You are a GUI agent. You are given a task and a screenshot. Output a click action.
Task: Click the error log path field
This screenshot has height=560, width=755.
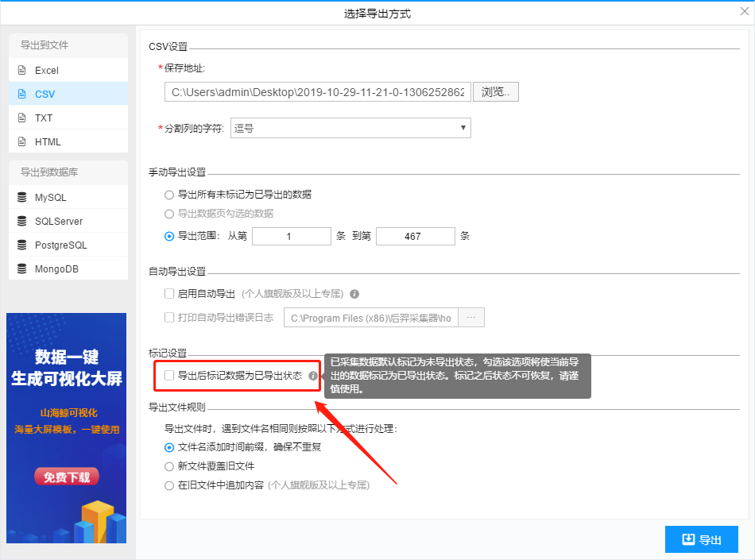coord(371,318)
